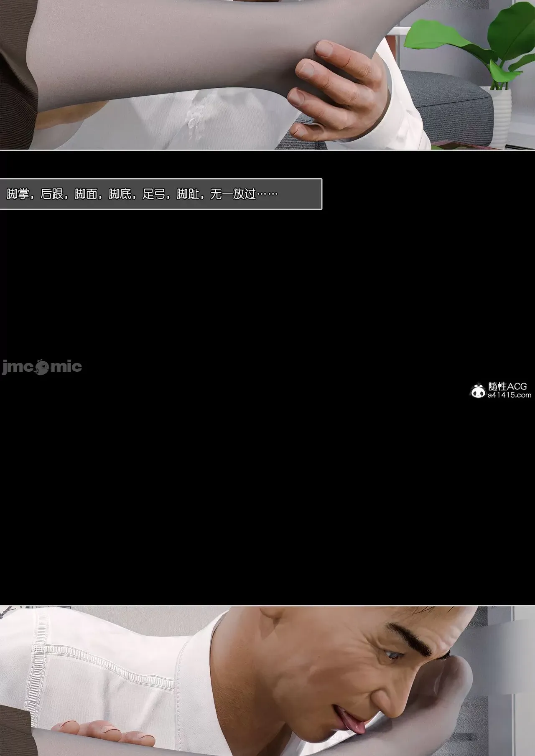Select the word 脚底 in the caption
Image resolution: width=535 pixels, height=756 pixels.
click(120, 194)
